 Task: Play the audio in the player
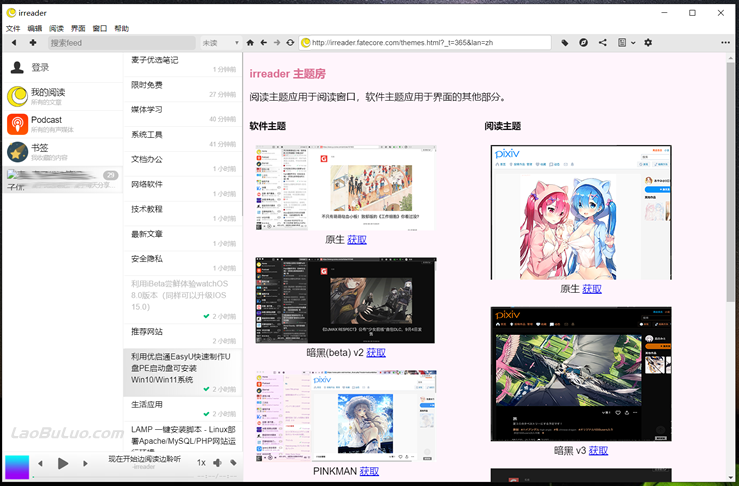click(x=63, y=463)
